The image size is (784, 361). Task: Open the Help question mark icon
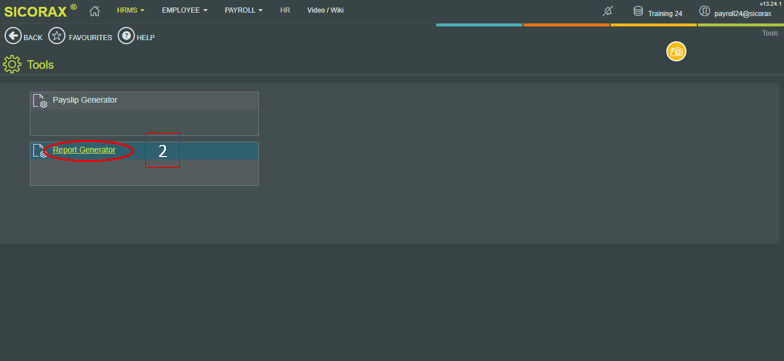coord(126,36)
